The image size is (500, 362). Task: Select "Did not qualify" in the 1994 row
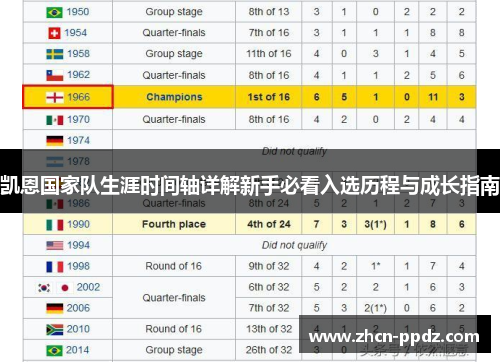click(x=294, y=245)
